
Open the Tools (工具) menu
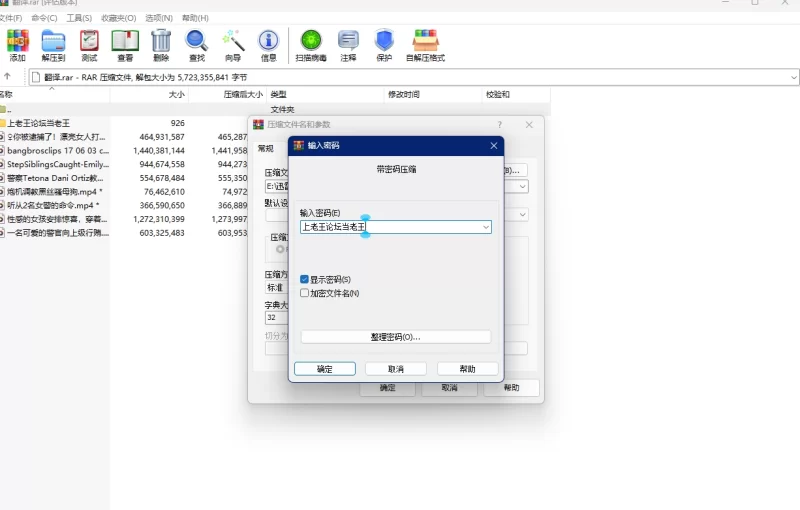tap(79, 18)
